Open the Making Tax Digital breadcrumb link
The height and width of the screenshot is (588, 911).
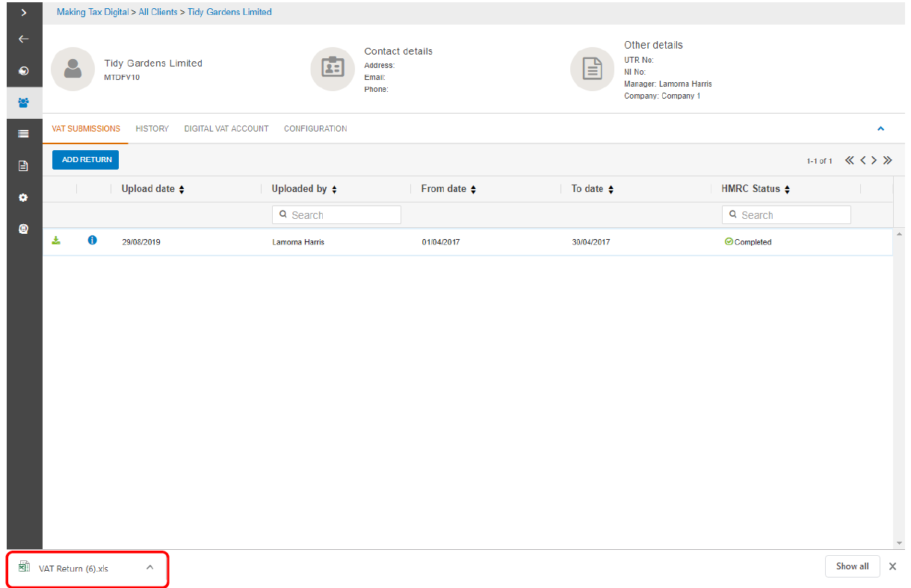point(93,12)
